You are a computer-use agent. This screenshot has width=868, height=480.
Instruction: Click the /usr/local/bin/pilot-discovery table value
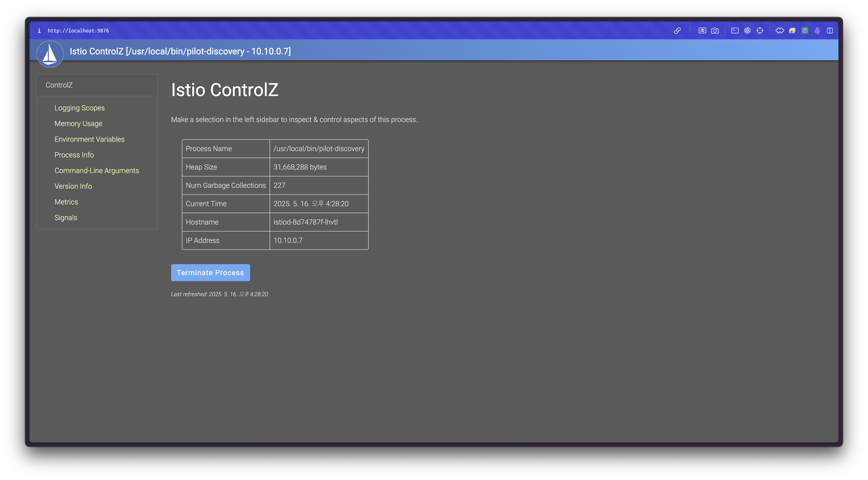coord(319,149)
